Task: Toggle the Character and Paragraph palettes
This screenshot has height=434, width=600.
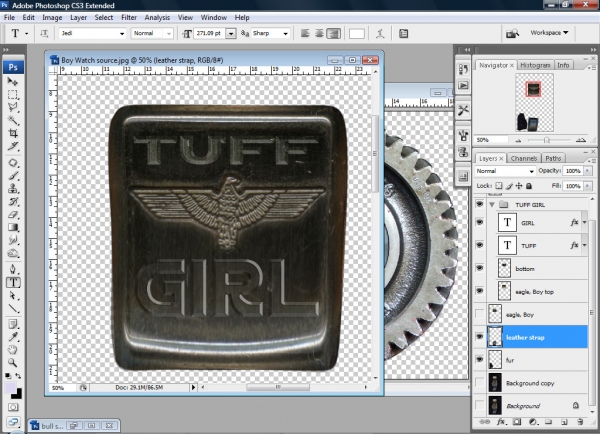Action: (403, 34)
